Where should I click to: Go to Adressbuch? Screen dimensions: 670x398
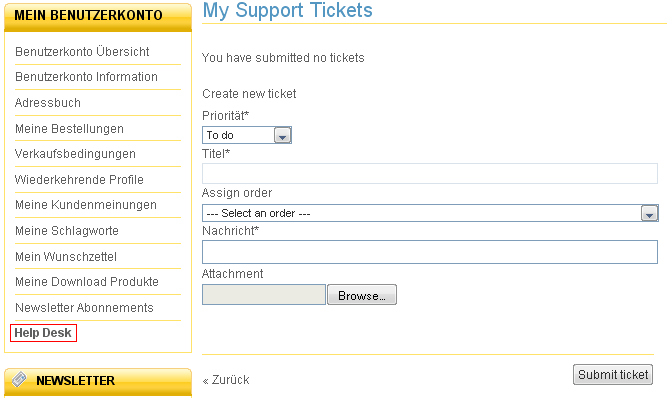(48, 103)
